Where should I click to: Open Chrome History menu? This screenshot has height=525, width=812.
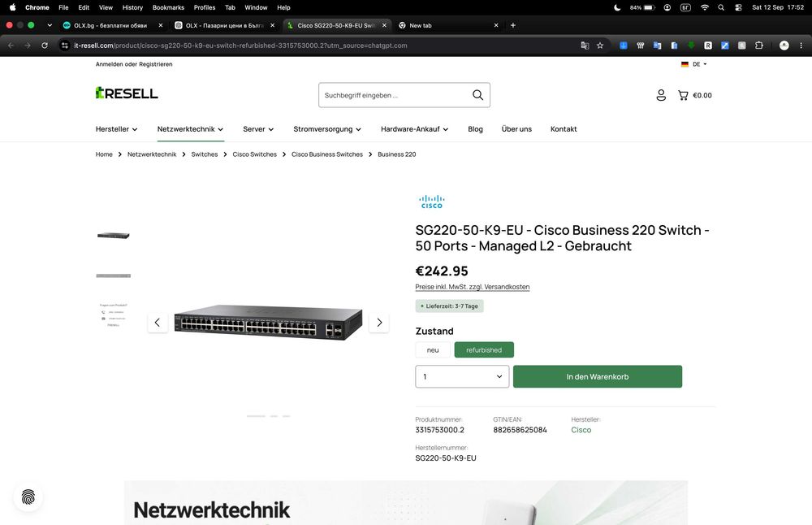(132, 8)
